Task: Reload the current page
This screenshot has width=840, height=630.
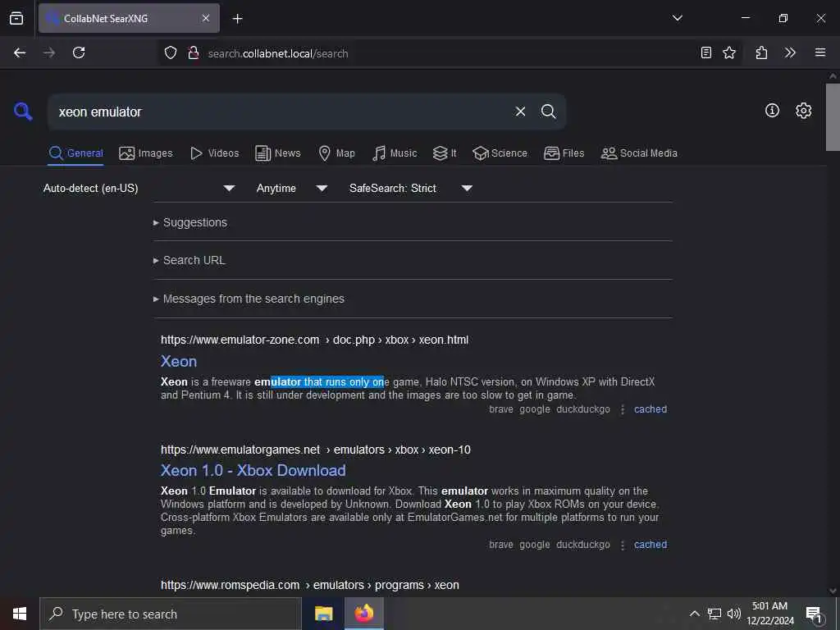Action: coord(79,52)
